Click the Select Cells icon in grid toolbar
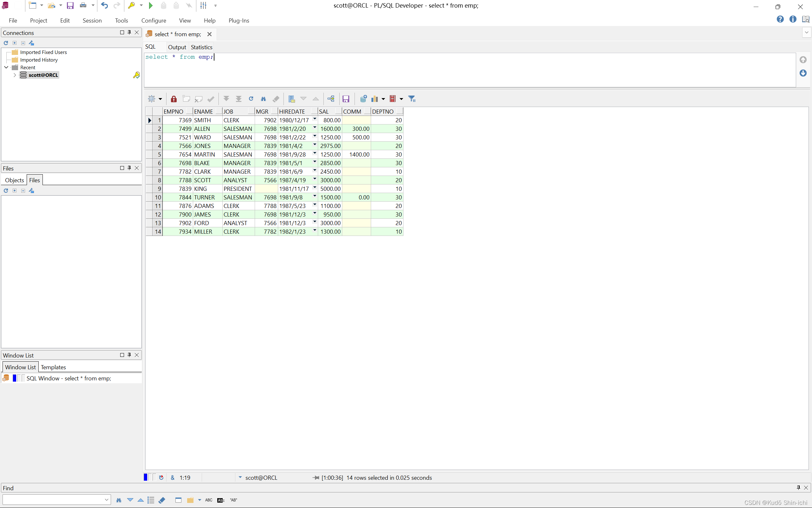 pos(152,99)
